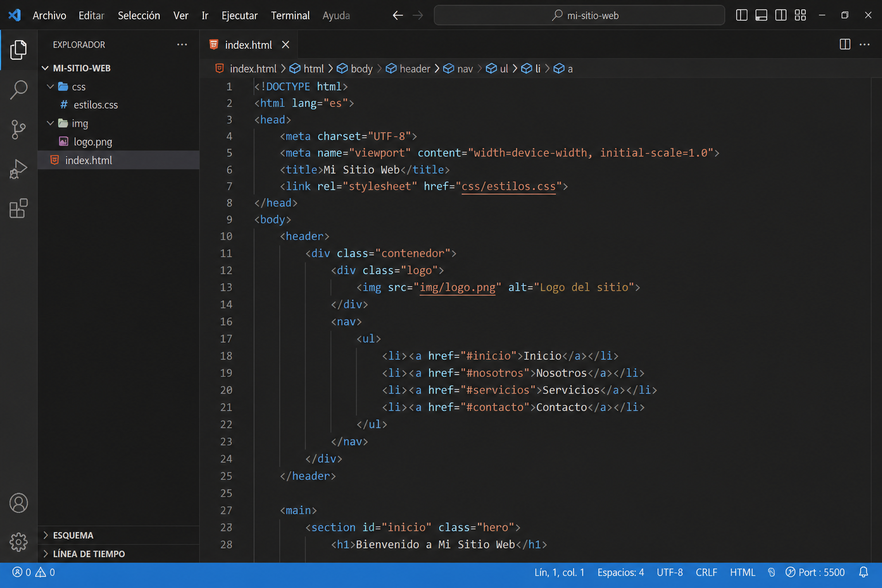Viewport: 882px width, 588px height.
Task: Change encoding via UTF-8 status item
Action: [670, 572]
